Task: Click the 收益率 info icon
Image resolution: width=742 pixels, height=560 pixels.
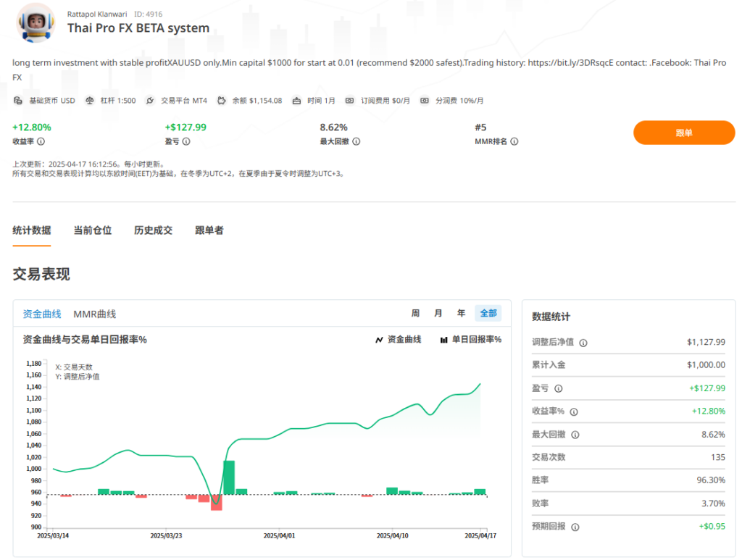Action: point(41,141)
